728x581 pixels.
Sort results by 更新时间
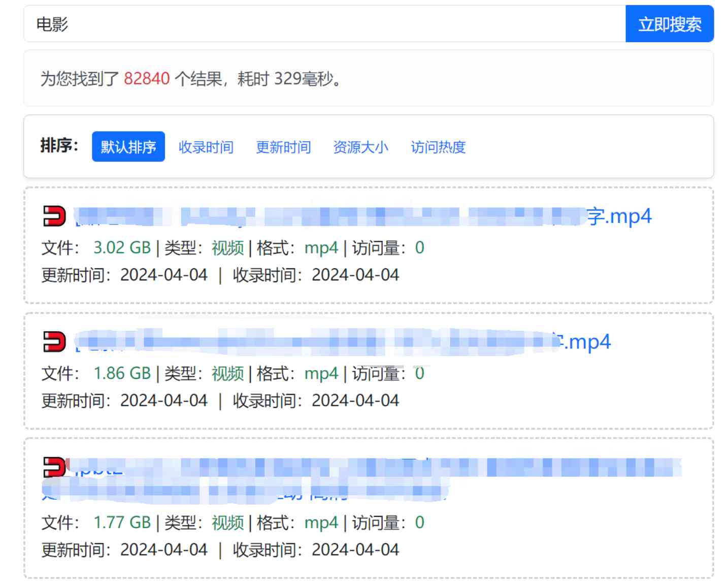point(283,147)
